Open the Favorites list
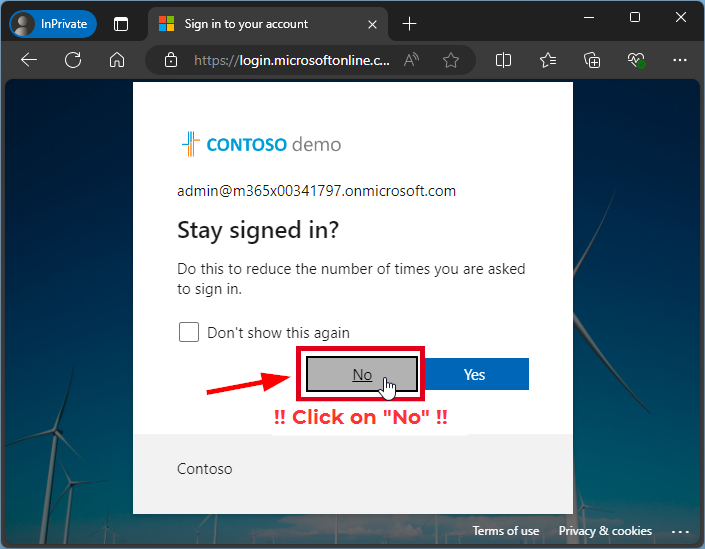This screenshot has width=705, height=549. [x=548, y=60]
